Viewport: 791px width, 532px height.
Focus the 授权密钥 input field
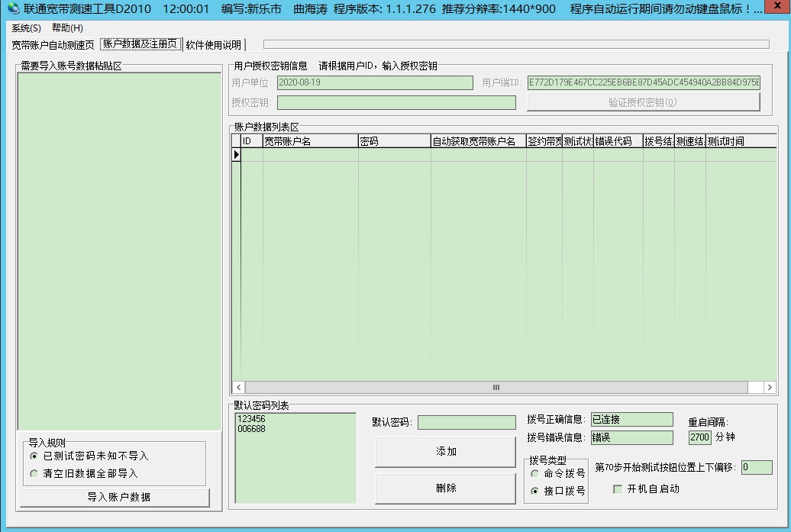396,103
